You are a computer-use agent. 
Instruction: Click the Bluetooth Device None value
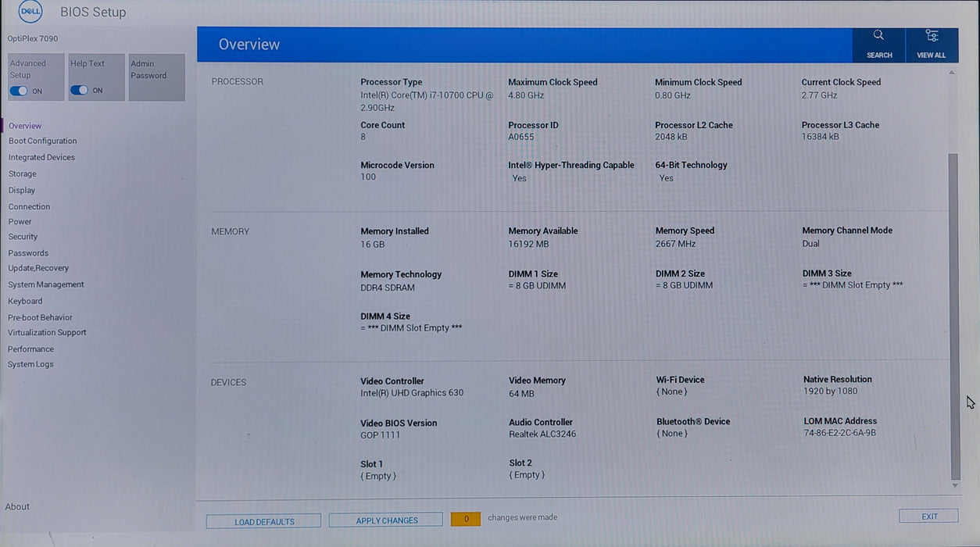coord(672,434)
